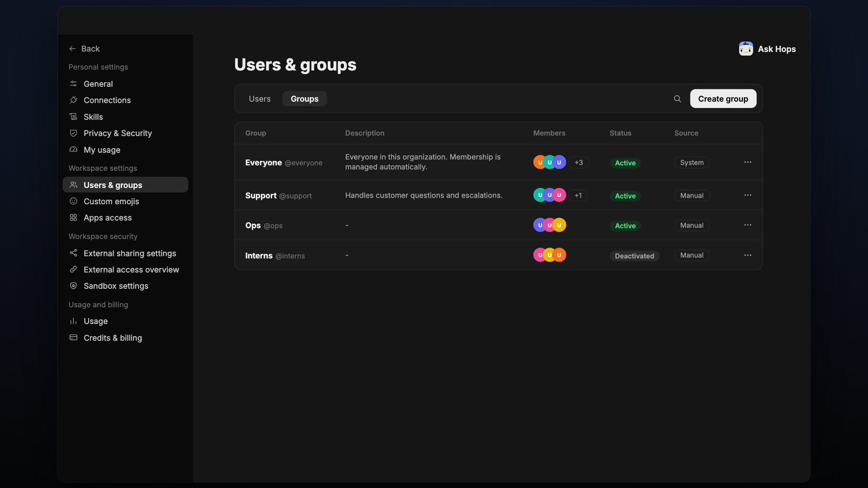Screen dimensions: 868x488
Task: Click the My usage gauge icon
Action: (x=73, y=150)
